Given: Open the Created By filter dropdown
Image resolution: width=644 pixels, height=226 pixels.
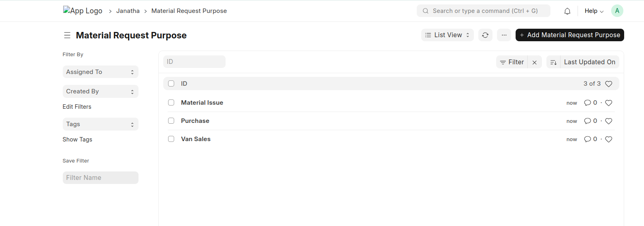Looking at the screenshot, I should (100, 91).
